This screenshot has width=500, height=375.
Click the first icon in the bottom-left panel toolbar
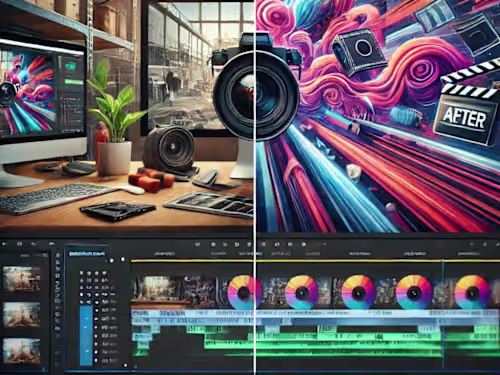point(4,244)
